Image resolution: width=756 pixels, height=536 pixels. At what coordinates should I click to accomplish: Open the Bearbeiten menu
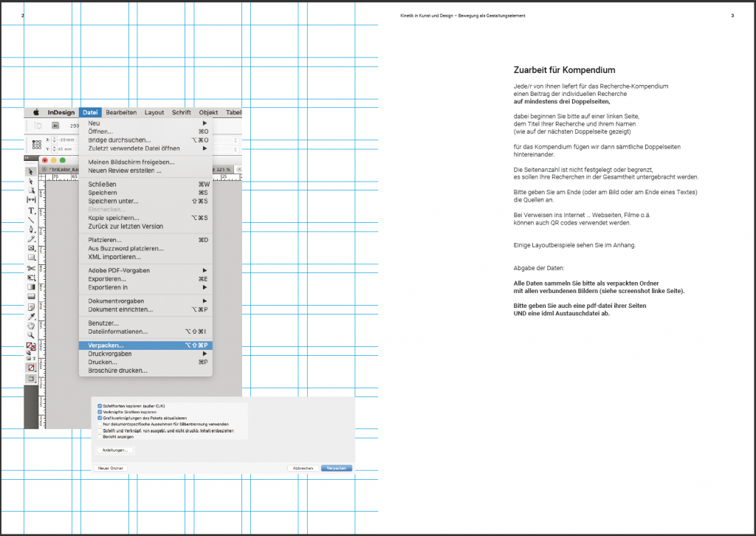click(x=121, y=112)
